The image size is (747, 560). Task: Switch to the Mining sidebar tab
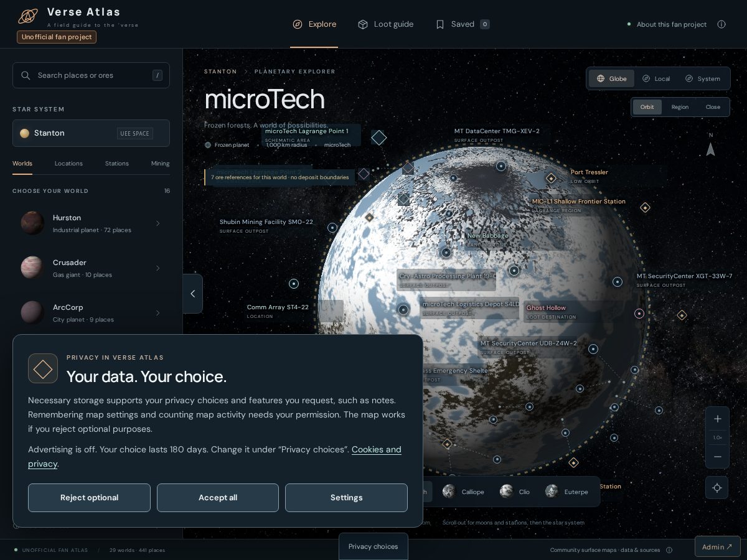tap(160, 164)
